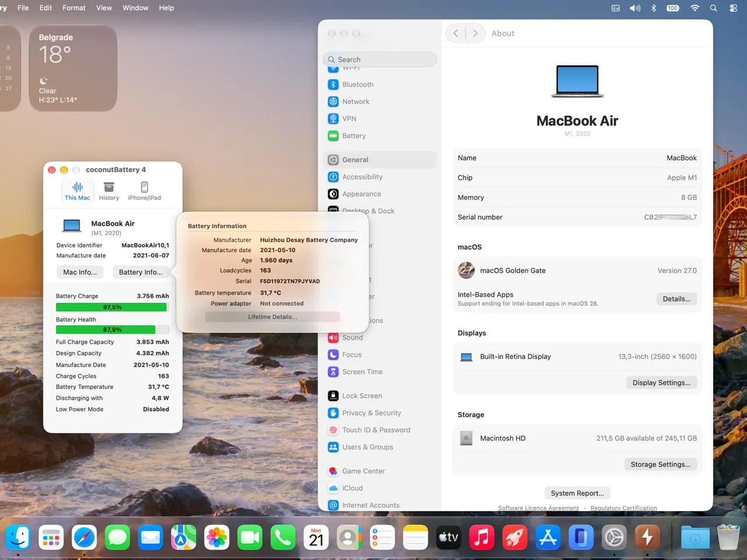747x560 pixels.
Task: Select General in Settings sidebar
Action: click(379, 160)
